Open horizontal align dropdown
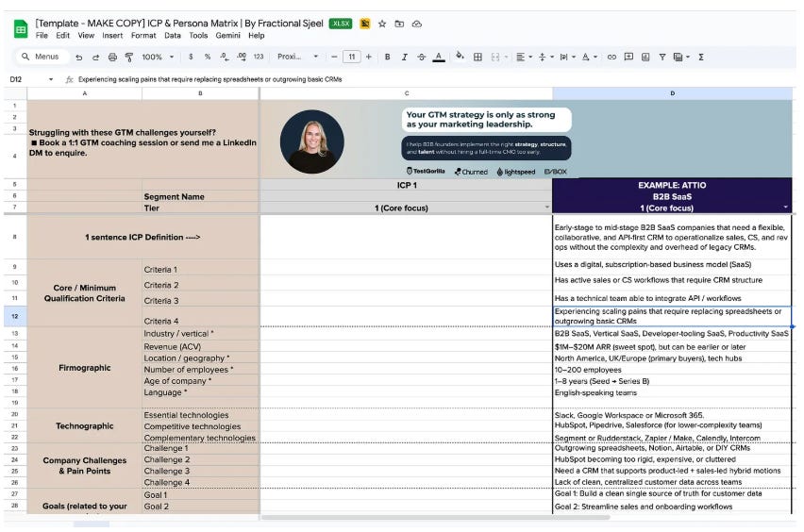Viewport: 804px width, 532px height. 524,57
